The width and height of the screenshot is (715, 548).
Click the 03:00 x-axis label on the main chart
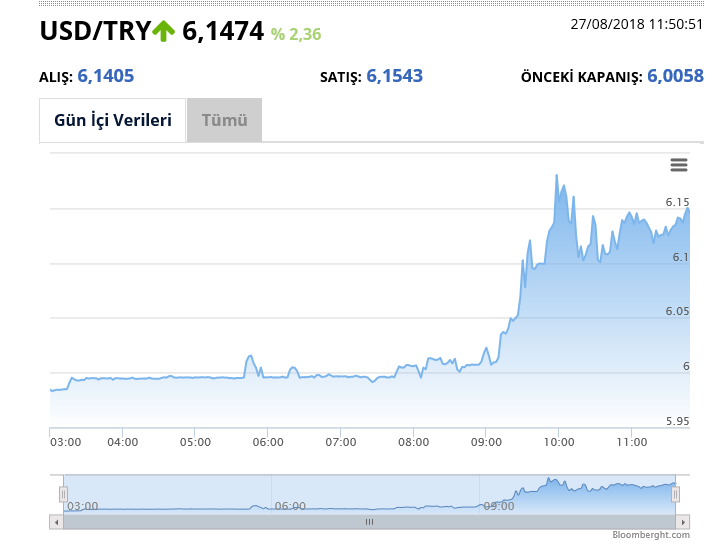[66, 442]
